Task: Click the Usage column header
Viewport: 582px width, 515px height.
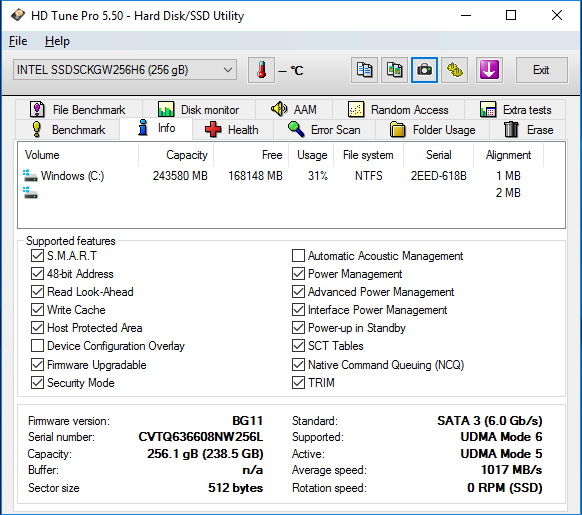Action: point(311,155)
